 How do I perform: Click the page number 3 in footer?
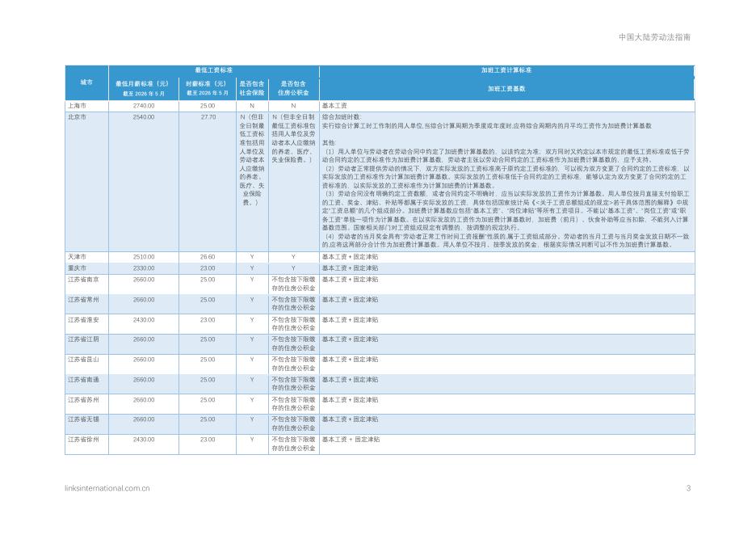pyautogui.click(x=688, y=488)
